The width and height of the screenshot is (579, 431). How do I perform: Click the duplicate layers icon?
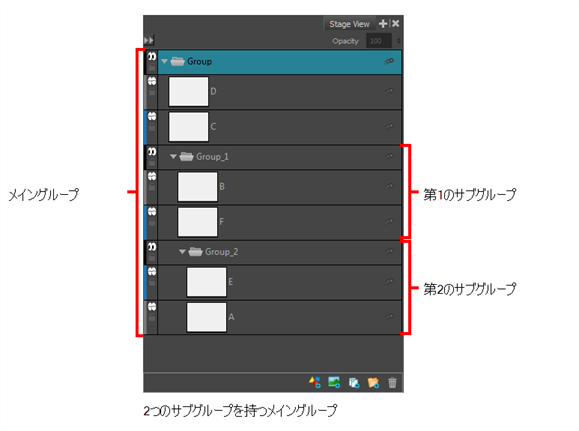354,383
